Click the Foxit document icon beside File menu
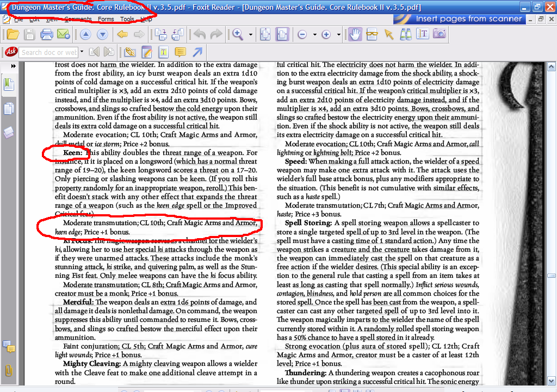Screen dimensions: 557x392 pyautogui.click(x=6, y=19)
